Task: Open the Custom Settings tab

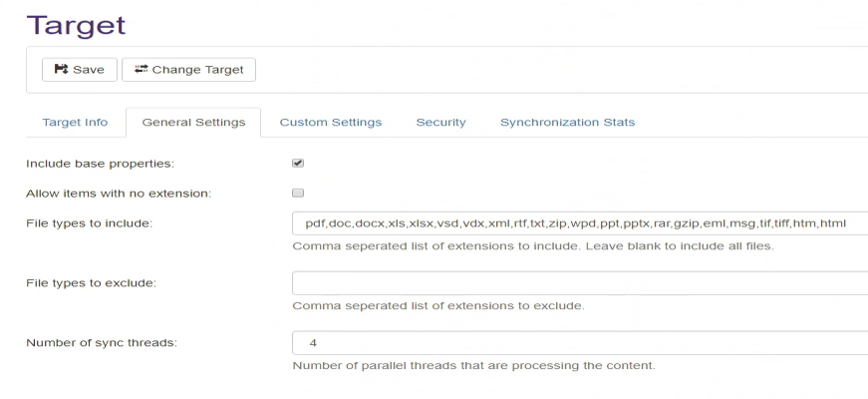Action: (x=331, y=123)
